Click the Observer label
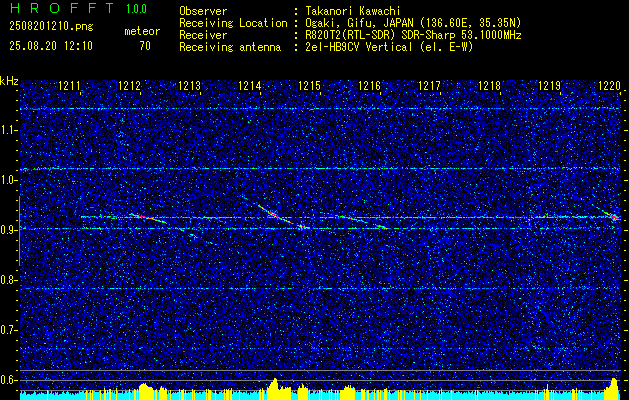The height and width of the screenshot is (400, 629). (203, 11)
